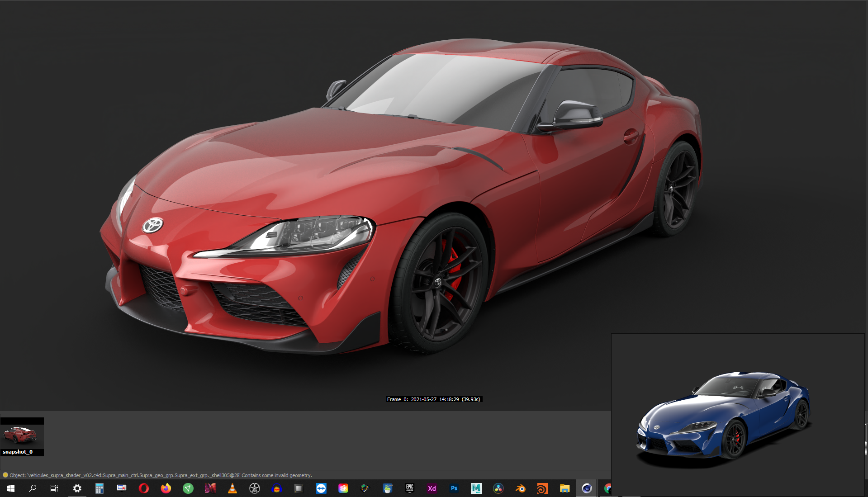Launch Adobe Creative Cloud icon
The height and width of the screenshot is (497, 868).
[x=343, y=488]
